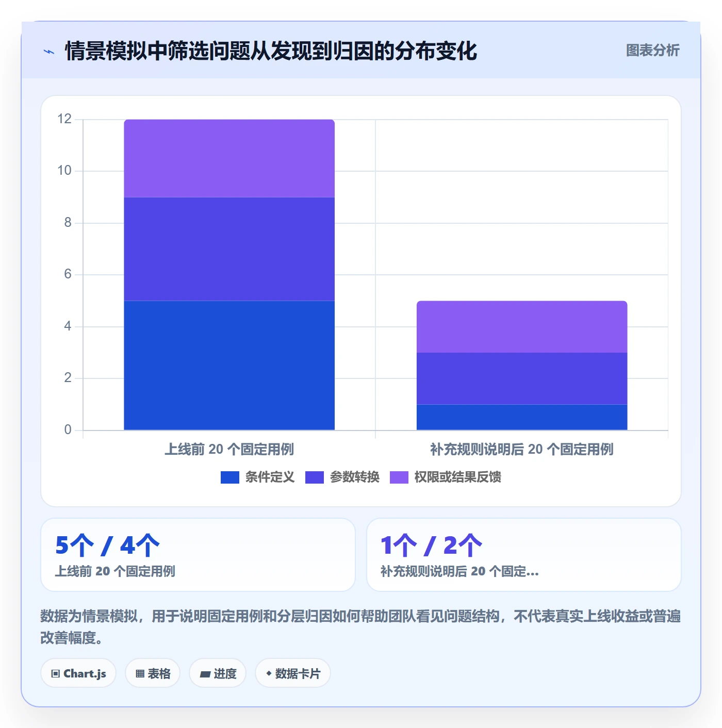The height and width of the screenshot is (728, 722).
Task: Click the y-axis value 6
Action: click(x=68, y=274)
